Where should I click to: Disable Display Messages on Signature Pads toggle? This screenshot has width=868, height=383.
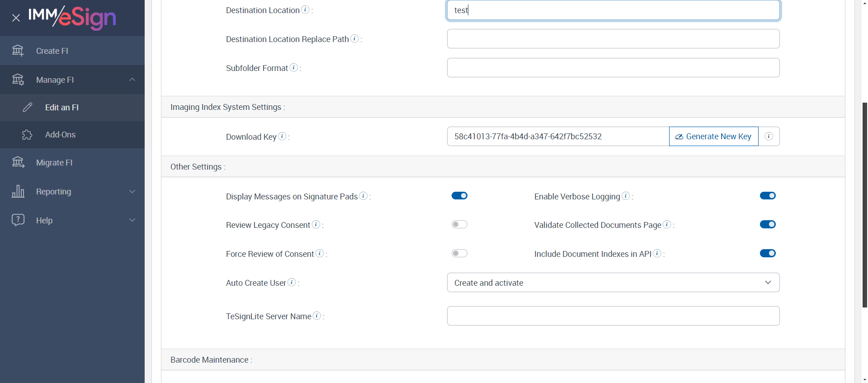(459, 196)
